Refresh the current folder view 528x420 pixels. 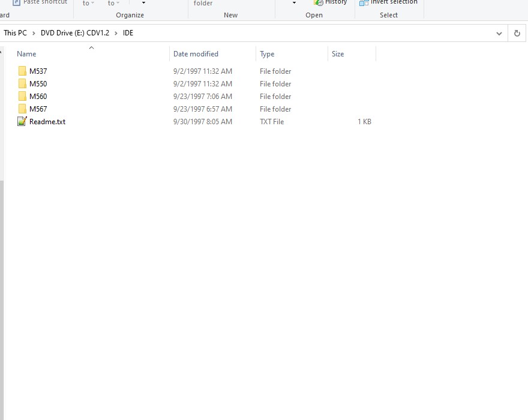[x=517, y=34]
